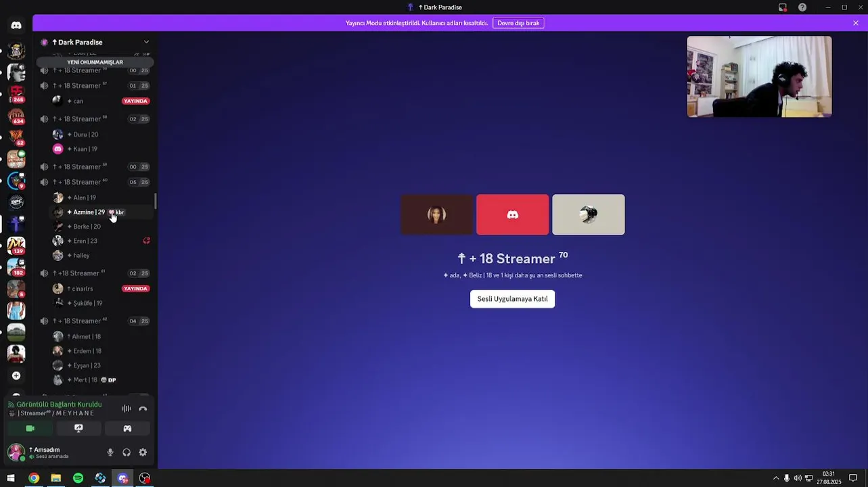
Task: Open Discord direct messages home icon
Action: [16, 25]
